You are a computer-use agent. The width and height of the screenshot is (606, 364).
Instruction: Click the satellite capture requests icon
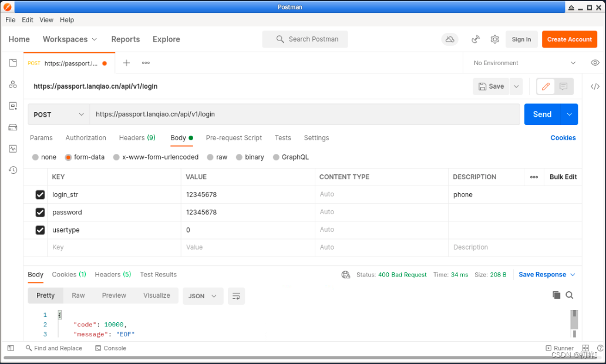point(476,39)
